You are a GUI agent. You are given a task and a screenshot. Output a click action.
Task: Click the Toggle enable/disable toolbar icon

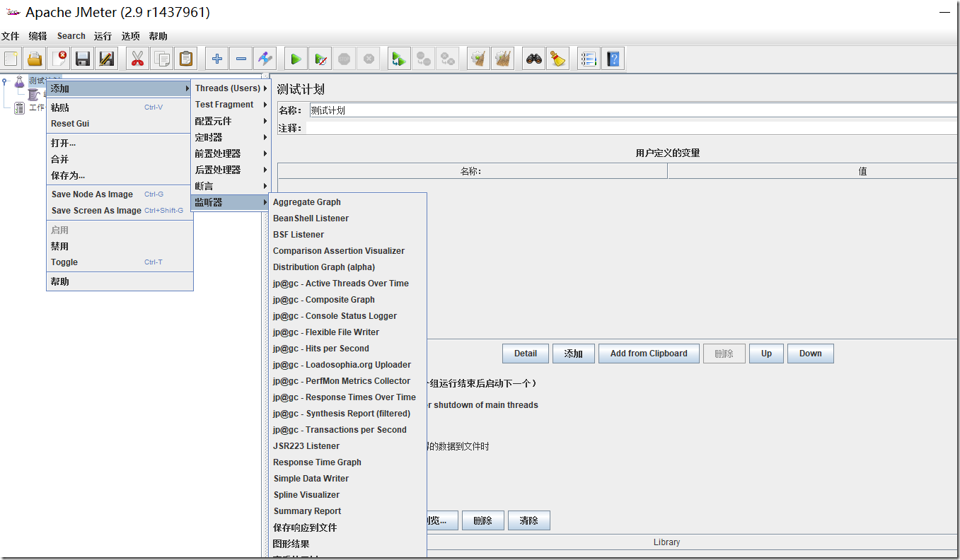click(x=265, y=59)
